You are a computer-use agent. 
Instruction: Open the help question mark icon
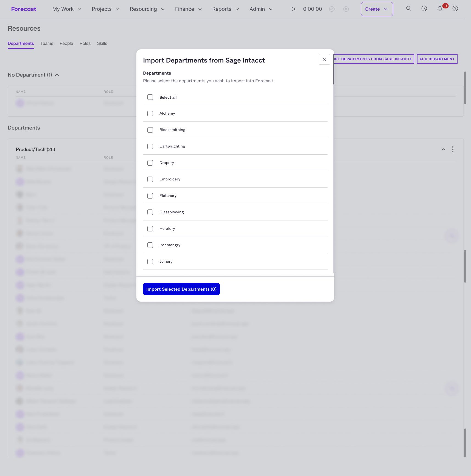click(x=455, y=8)
